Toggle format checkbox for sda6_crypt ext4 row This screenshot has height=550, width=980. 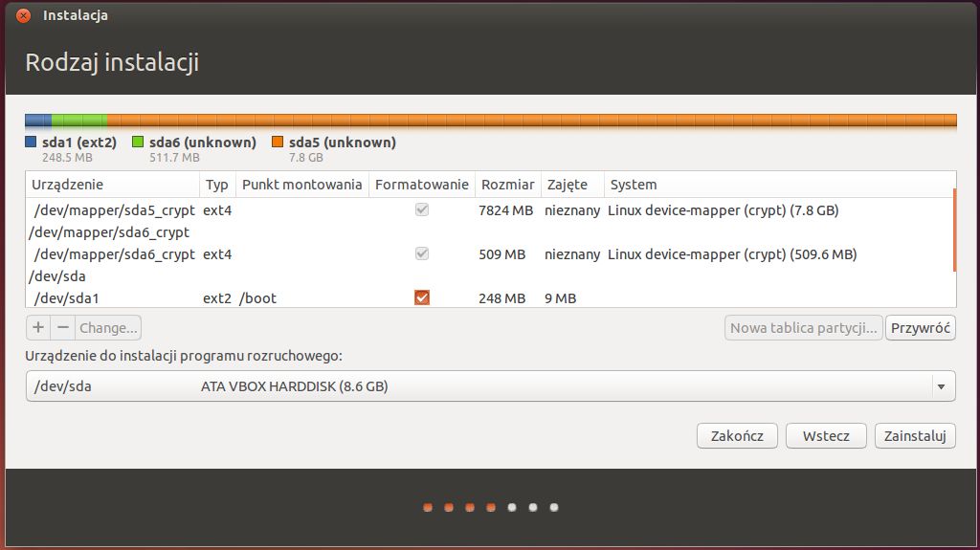[x=422, y=254]
